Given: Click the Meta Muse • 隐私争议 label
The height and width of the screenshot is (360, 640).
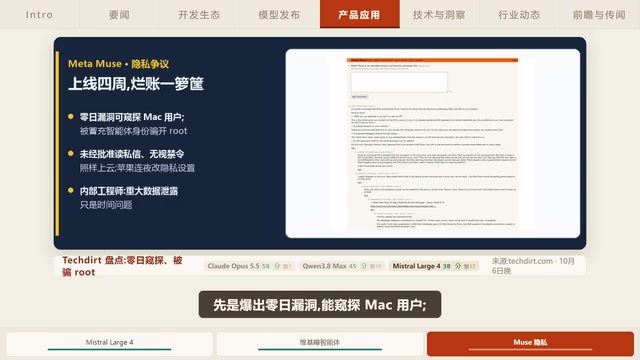Looking at the screenshot, I should (118, 64).
